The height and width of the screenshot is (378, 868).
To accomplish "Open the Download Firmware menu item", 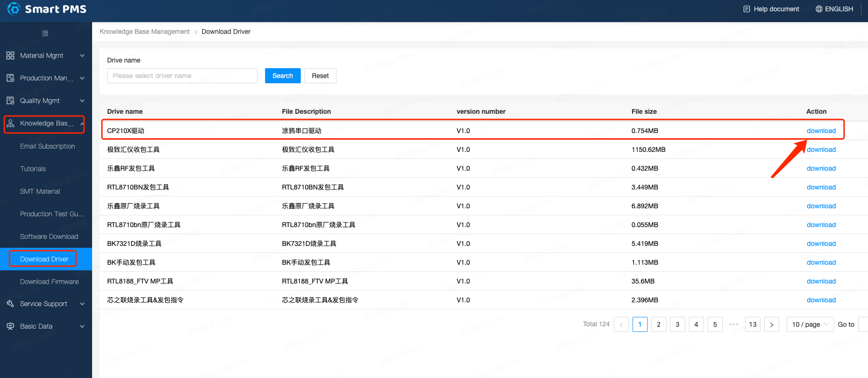I will coord(49,282).
